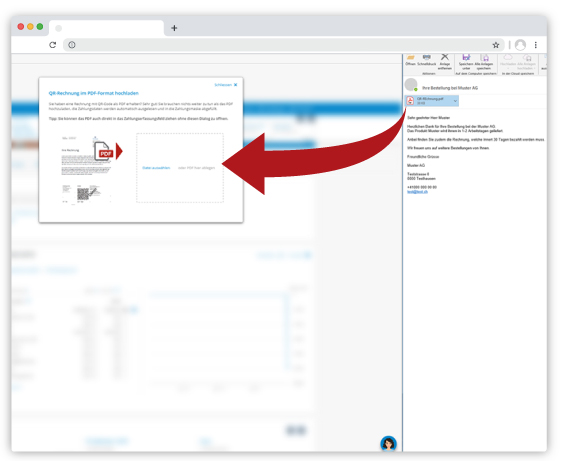Click the Freundliche Grüsse line in email
Screen dimensions: 574x461
(423, 157)
